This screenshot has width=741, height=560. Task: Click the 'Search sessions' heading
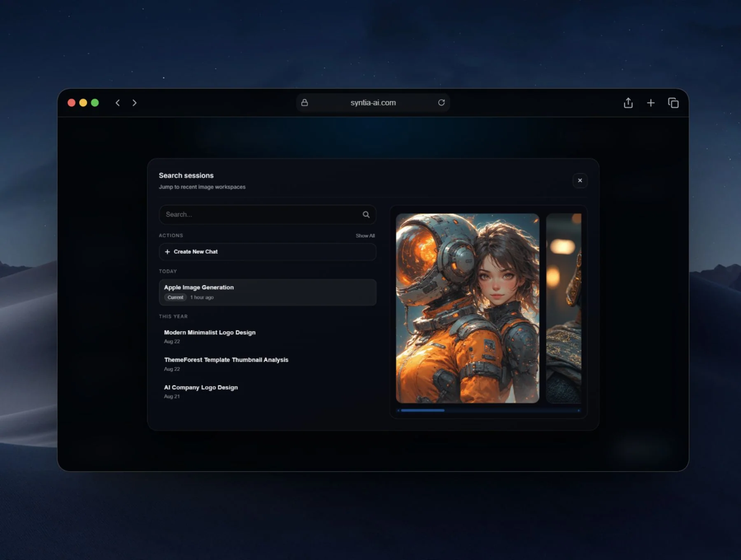(186, 175)
